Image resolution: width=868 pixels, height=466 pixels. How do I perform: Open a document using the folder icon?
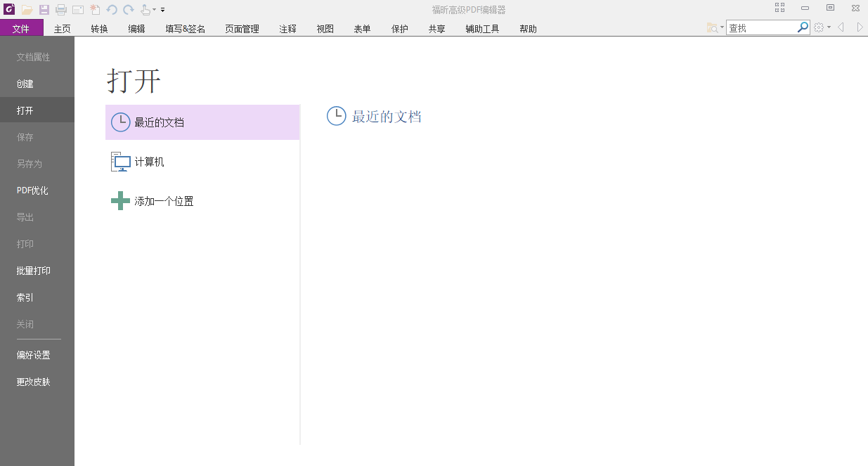click(x=27, y=10)
